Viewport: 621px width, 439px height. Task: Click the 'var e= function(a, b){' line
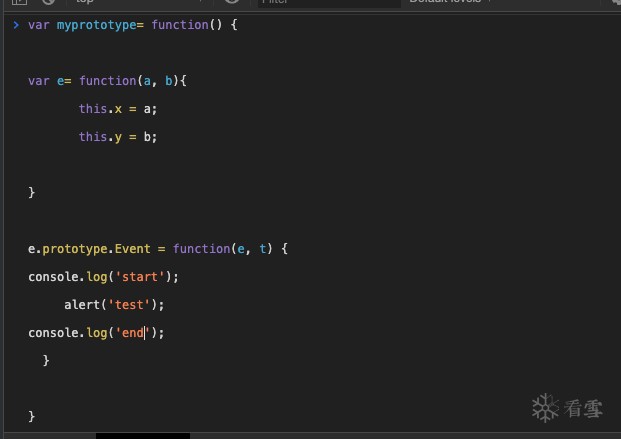pyautogui.click(x=107, y=81)
